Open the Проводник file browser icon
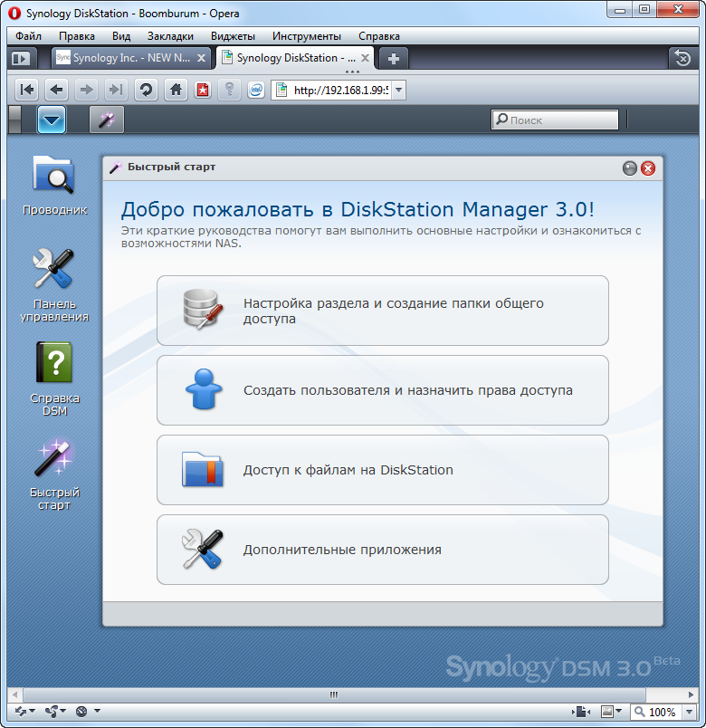Screen dimensions: 706x728 [x=54, y=185]
